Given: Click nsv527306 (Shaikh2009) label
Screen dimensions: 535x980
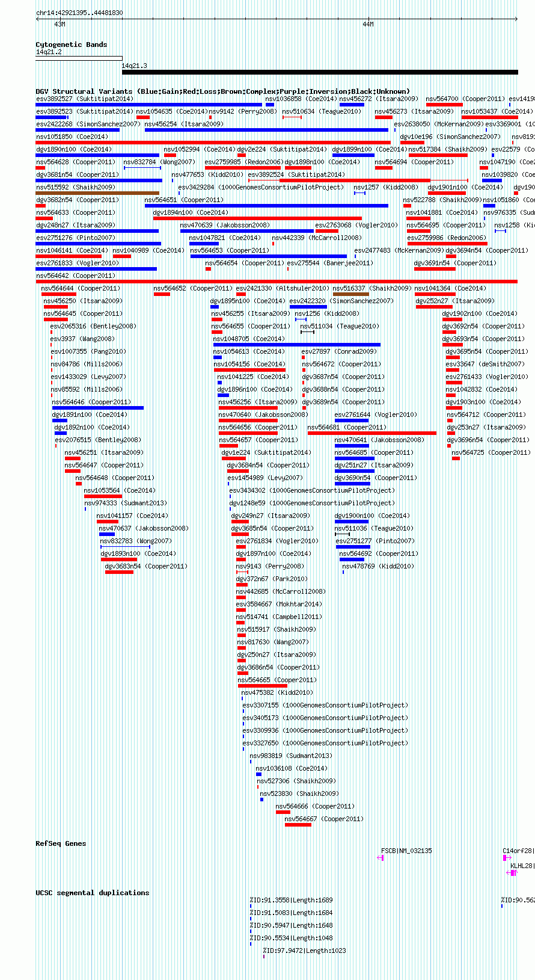Looking at the screenshot, I should [297, 781].
